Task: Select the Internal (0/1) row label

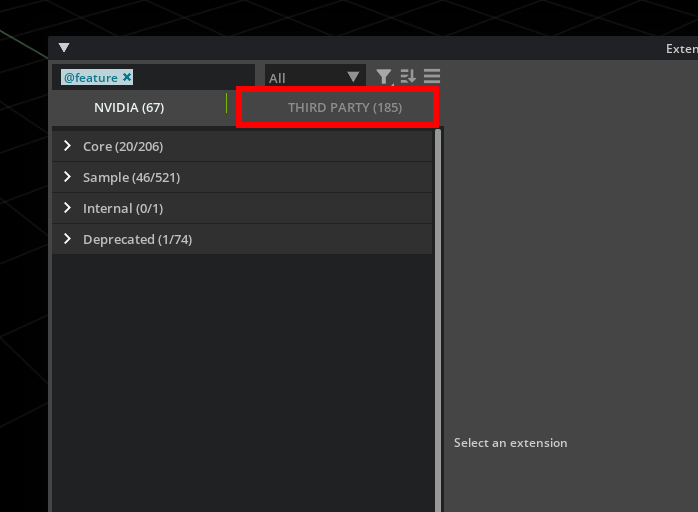Action: click(123, 208)
